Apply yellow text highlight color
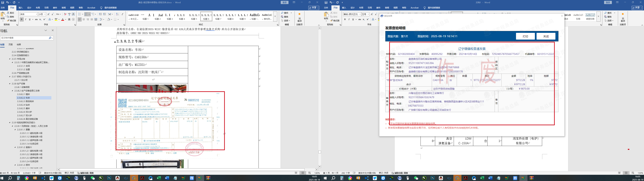This screenshot has height=181, width=644. 56,20
